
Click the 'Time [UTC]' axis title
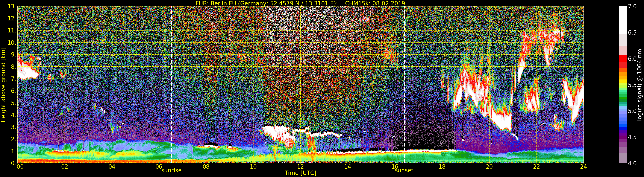pyautogui.click(x=300, y=173)
